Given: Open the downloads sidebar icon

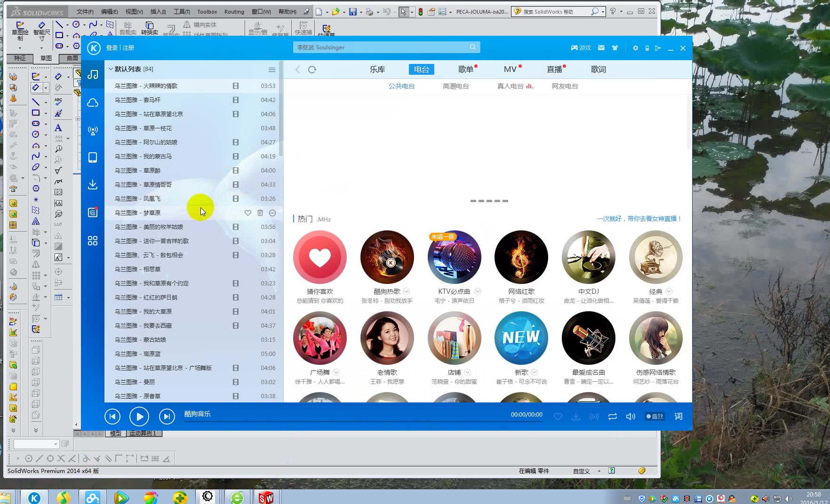Looking at the screenshot, I should click(93, 184).
